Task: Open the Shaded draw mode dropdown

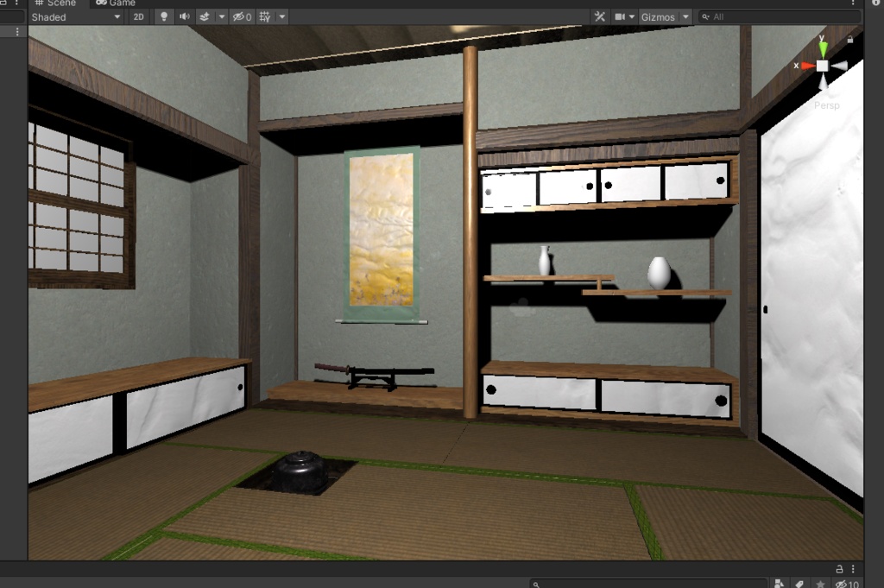Action: (76, 16)
